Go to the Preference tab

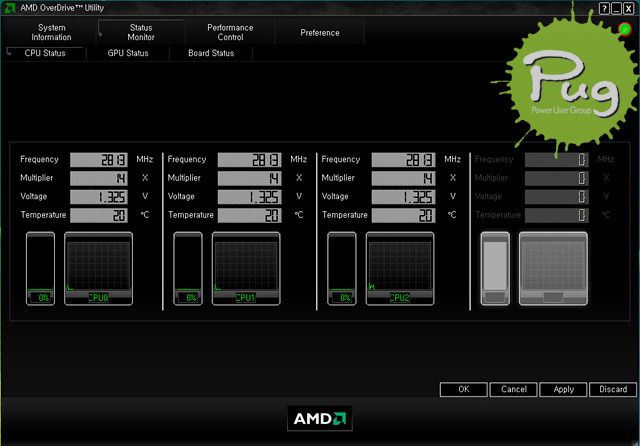(x=320, y=33)
